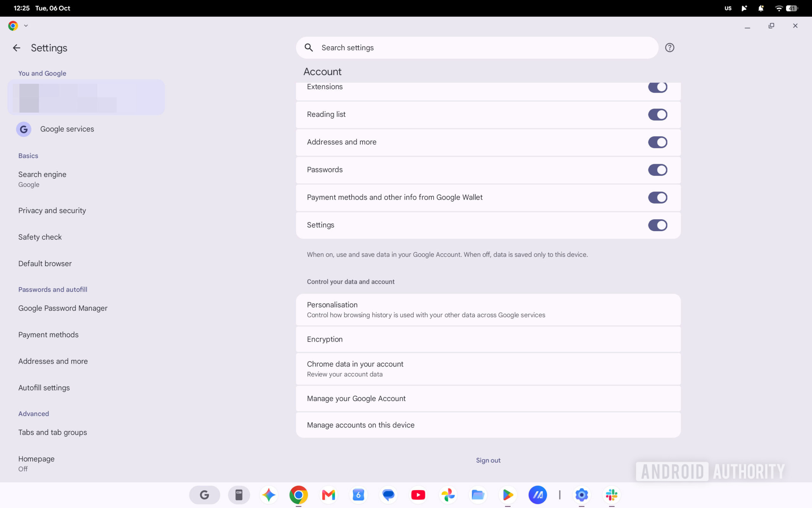Open the Calendar app in taskbar
Screen dimensions: 812x508
pyautogui.click(x=358, y=495)
